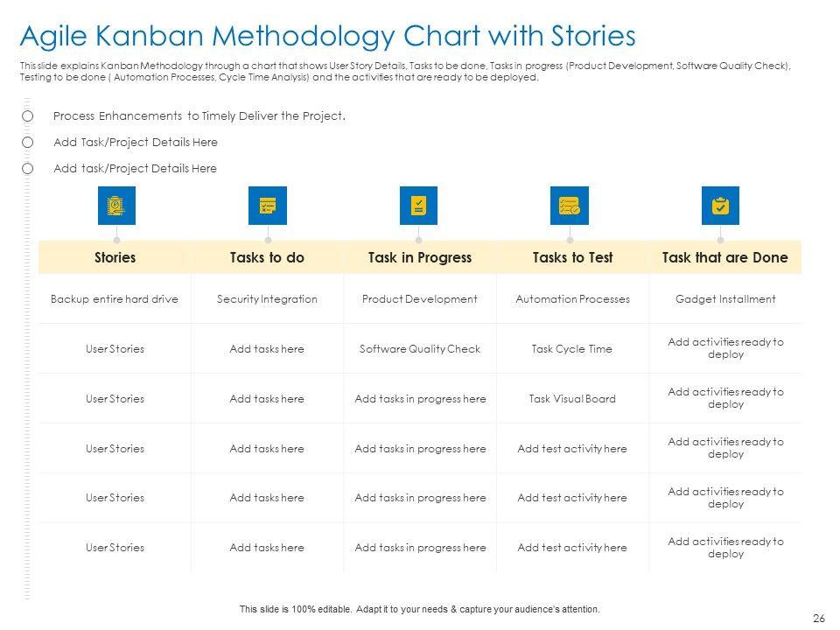The height and width of the screenshot is (630, 840).
Task: Click the Tasks to Test icon
Action: tap(570, 206)
